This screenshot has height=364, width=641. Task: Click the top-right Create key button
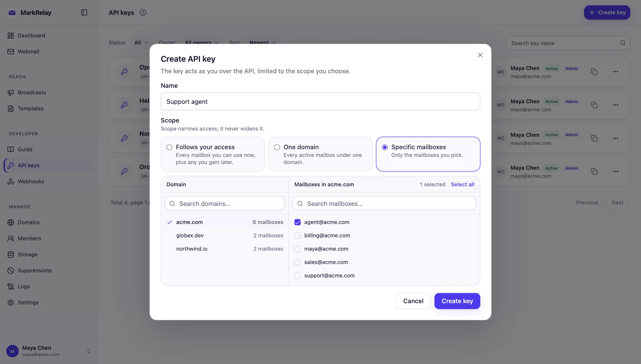[607, 12]
